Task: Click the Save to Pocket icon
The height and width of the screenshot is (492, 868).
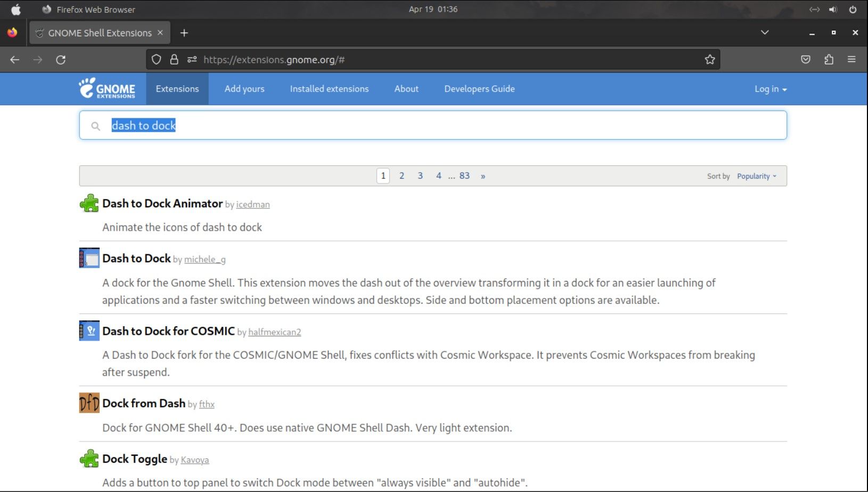Action: 805,60
